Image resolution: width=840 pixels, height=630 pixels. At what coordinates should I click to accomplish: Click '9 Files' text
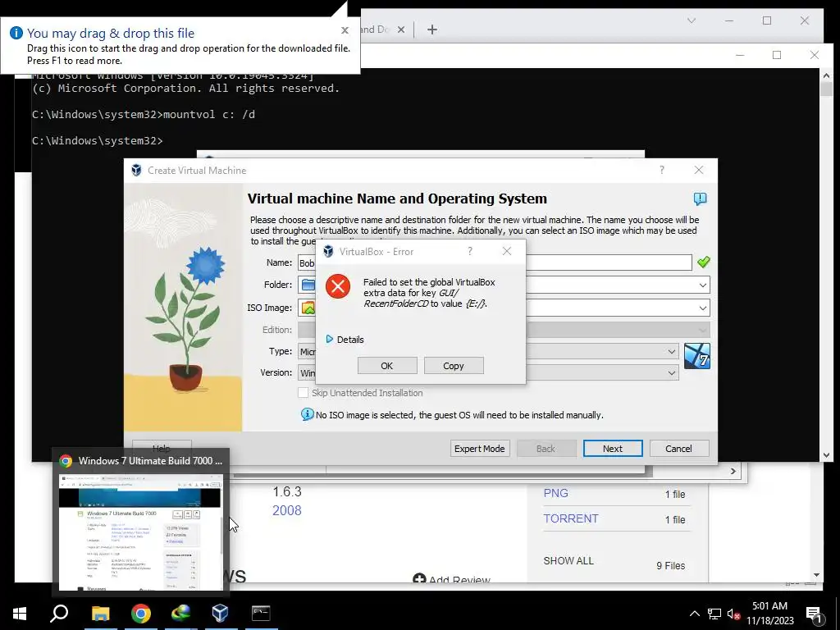[x=671, y=566]
